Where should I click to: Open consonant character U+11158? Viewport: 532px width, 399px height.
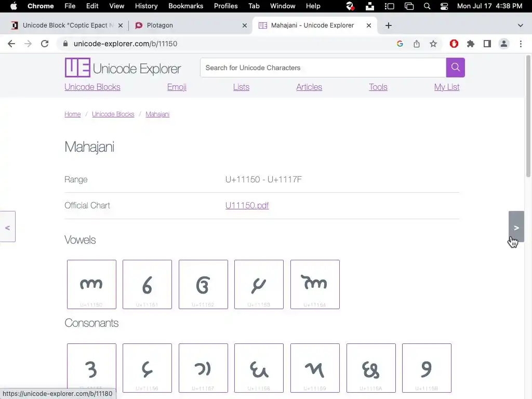(x=259, y=368)
